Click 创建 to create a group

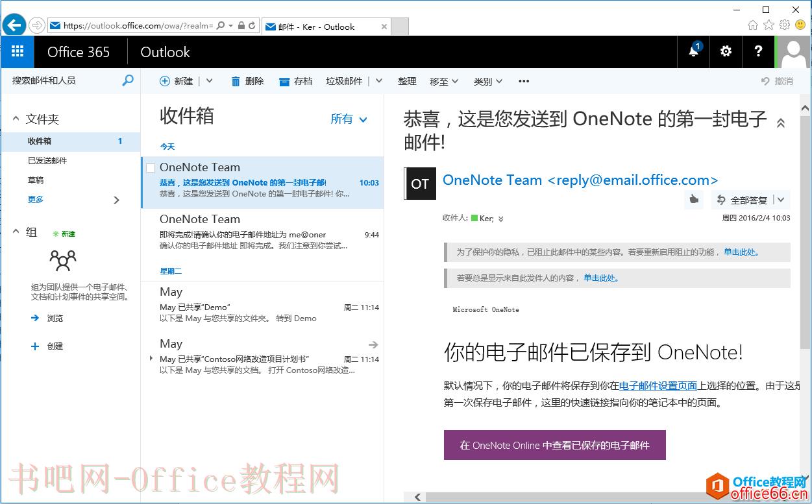tap(47, 346)
